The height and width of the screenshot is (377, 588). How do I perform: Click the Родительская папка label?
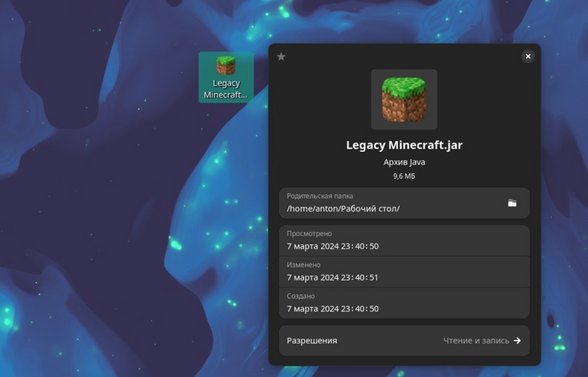coord(320,196)
